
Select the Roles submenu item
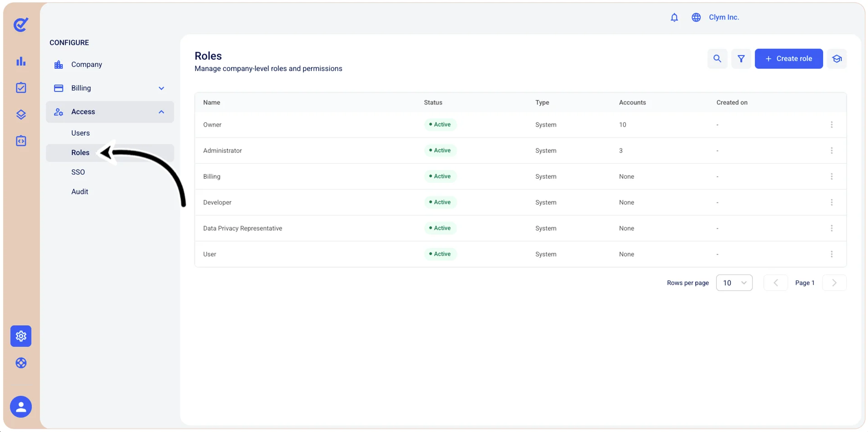(x=110, y=152)
